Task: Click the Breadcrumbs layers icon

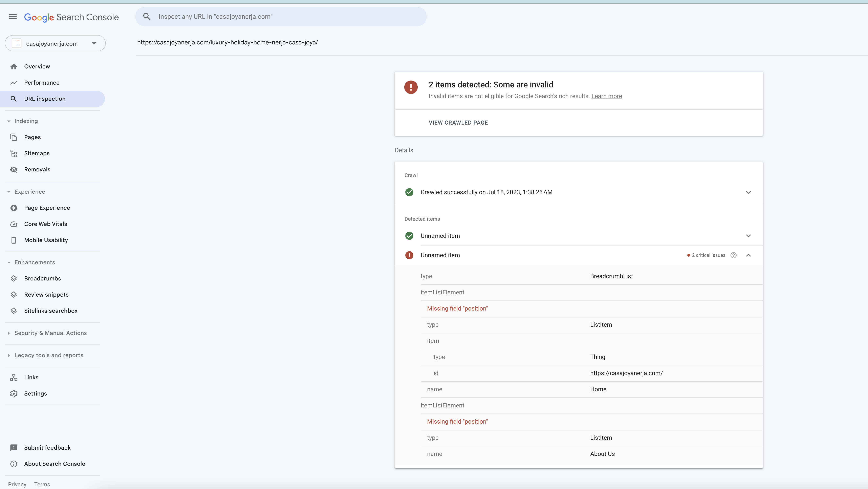Action: [x=14, y=278]
